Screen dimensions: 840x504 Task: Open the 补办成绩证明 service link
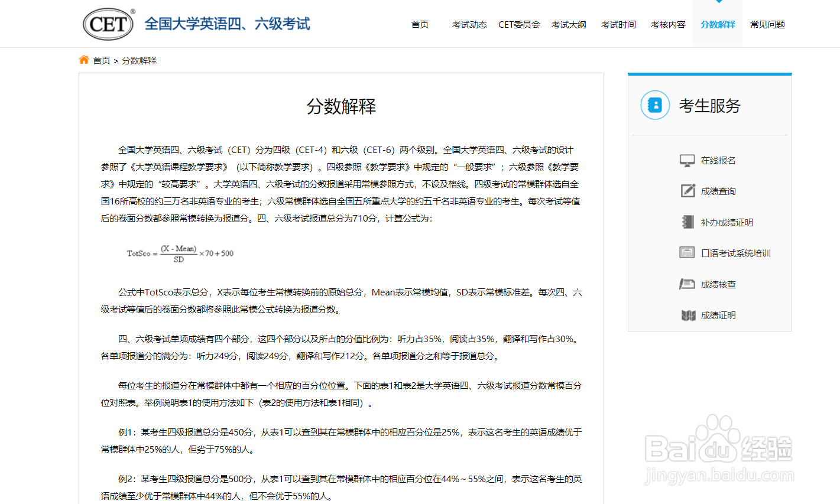[x=727, y=223]
